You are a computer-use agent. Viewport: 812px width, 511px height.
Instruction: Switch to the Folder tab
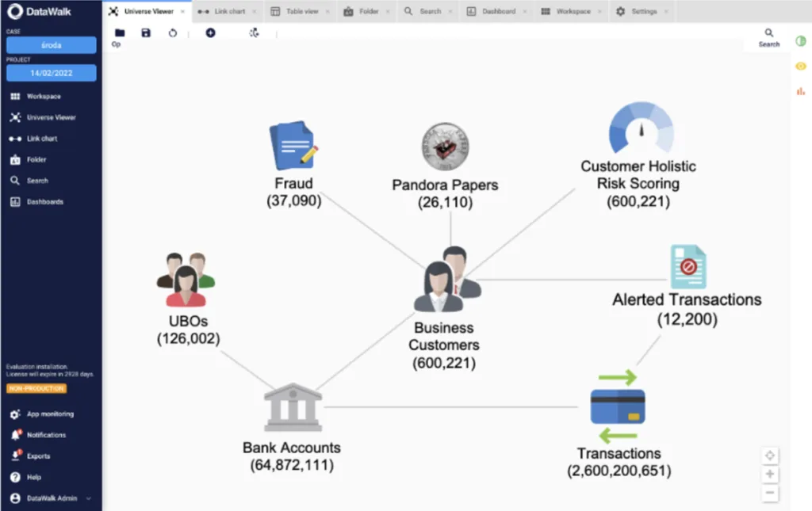pyautogui.click(x=368, y=11)
